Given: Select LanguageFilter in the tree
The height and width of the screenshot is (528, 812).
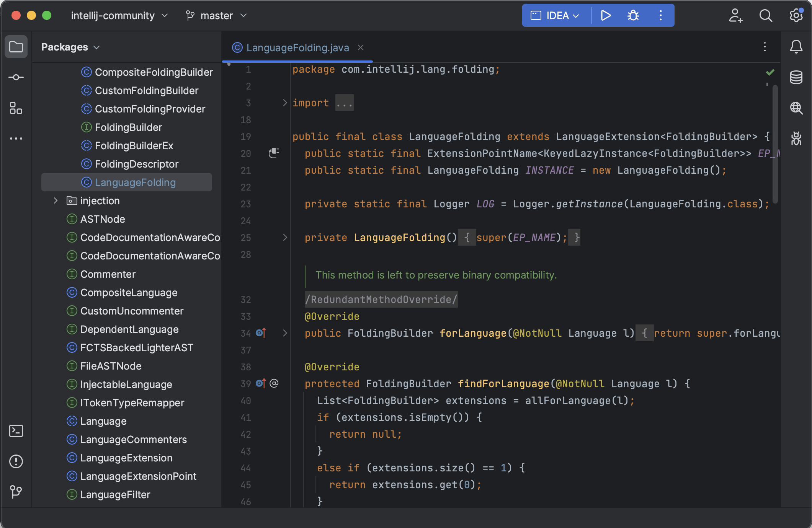Looking at the screenshot, I should [115, 494].
